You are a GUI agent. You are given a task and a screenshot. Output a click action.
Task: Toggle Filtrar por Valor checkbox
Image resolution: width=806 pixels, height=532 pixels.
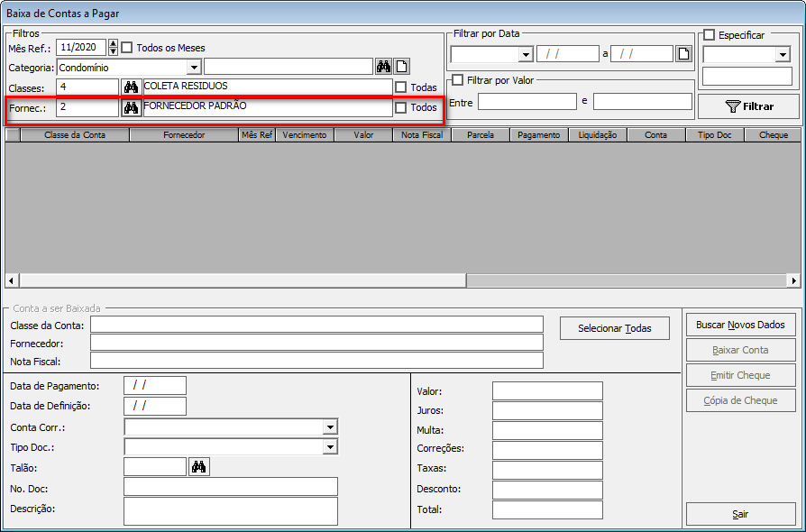tap(457, 80)
